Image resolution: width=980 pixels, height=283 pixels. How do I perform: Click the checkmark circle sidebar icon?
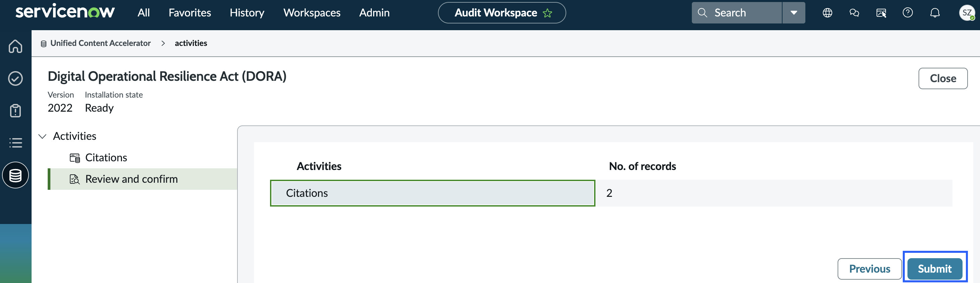click(15, 79)
